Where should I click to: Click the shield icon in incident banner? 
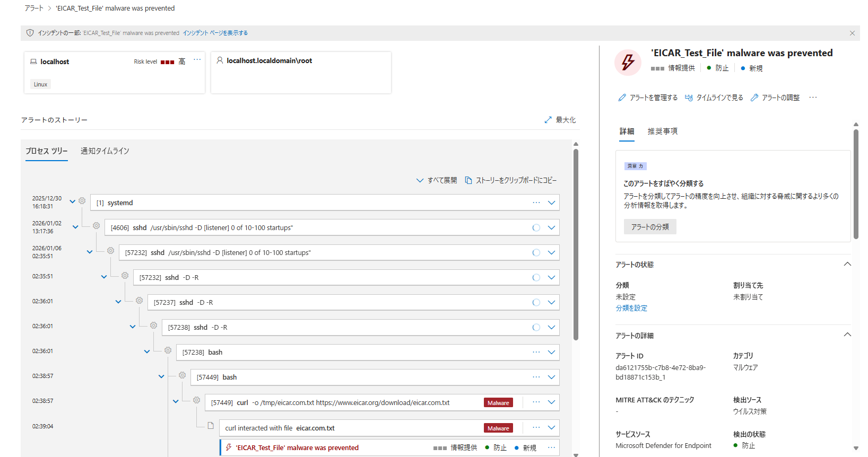(x=30, y=33)
